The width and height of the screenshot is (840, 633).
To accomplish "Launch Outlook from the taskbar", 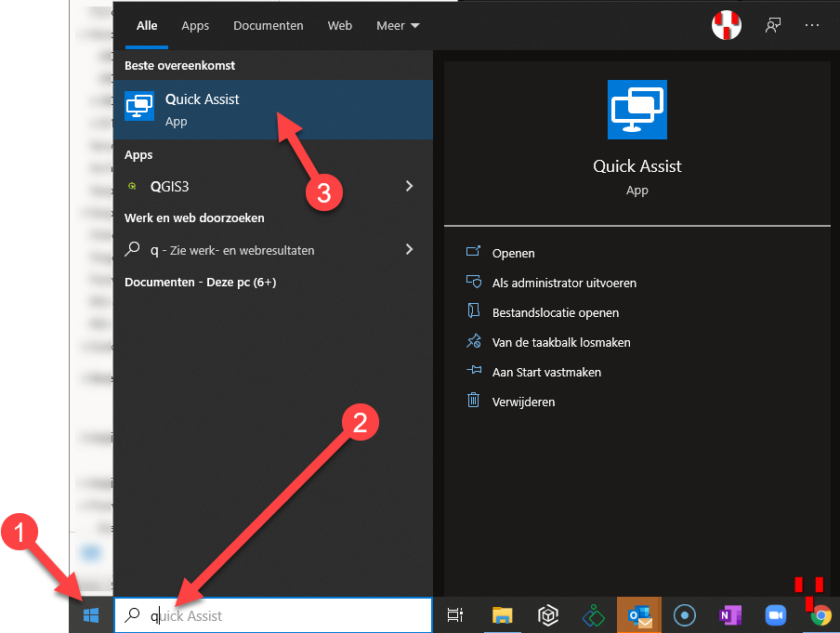I will 639,615.
